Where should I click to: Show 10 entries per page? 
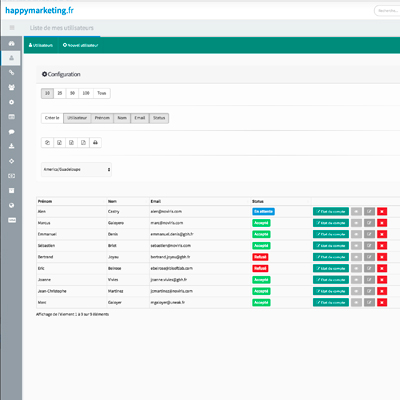click(x=47, y=93)
